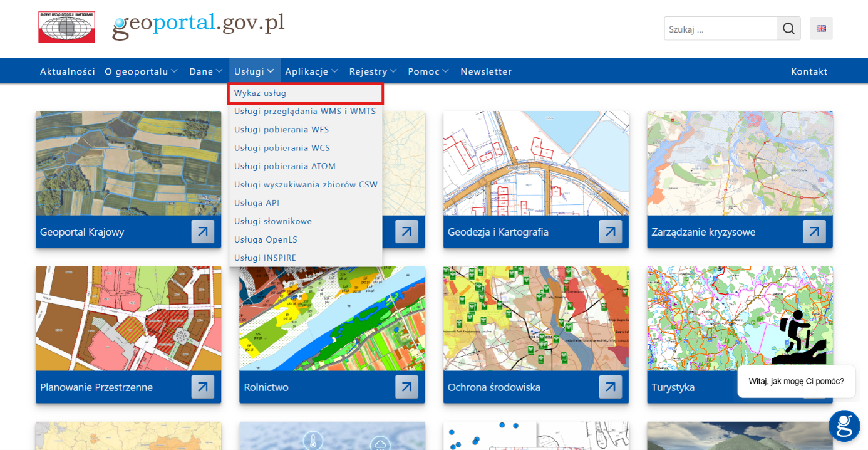This screenshot has width=868, height=450.
Task: Go to Aktualności page
Action: tap(68, 71)
